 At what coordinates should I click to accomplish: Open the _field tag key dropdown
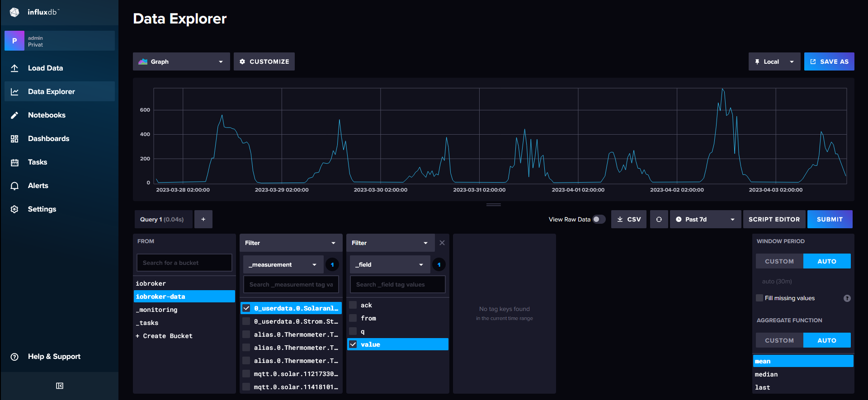(x=390, y=264)
